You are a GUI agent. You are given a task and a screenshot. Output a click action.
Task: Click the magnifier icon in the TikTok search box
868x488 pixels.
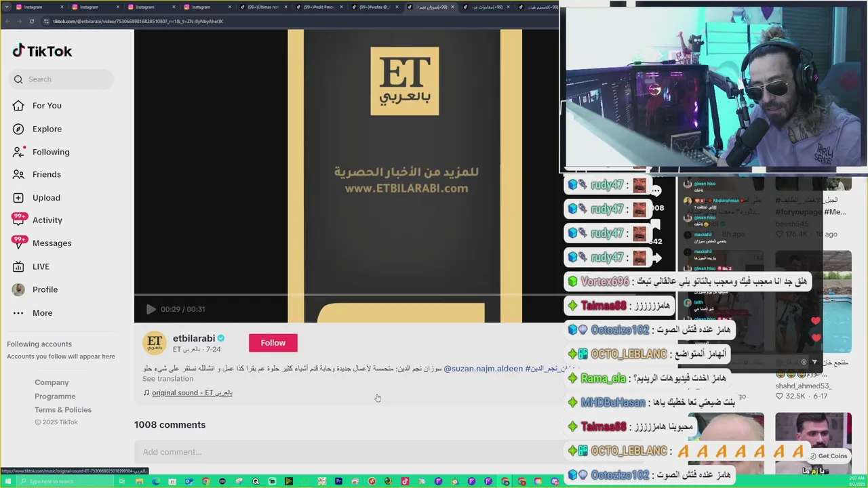(18, 79)
